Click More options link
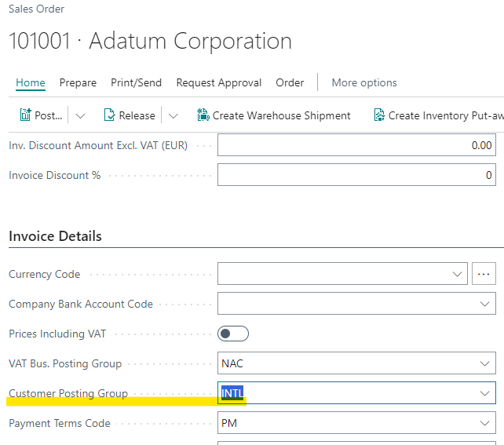This screenshot has width=504, height=445. click(364, 82)
